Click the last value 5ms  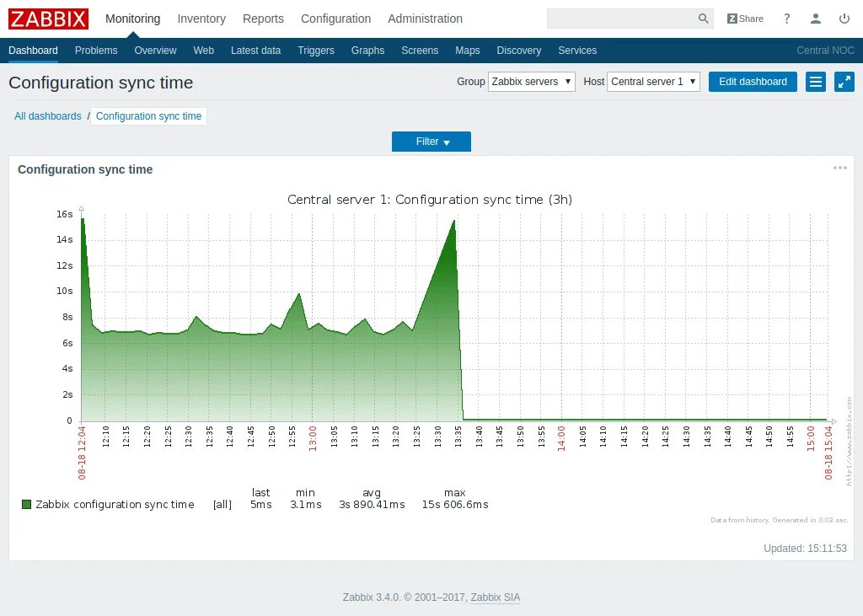click(x=261, y=504)
